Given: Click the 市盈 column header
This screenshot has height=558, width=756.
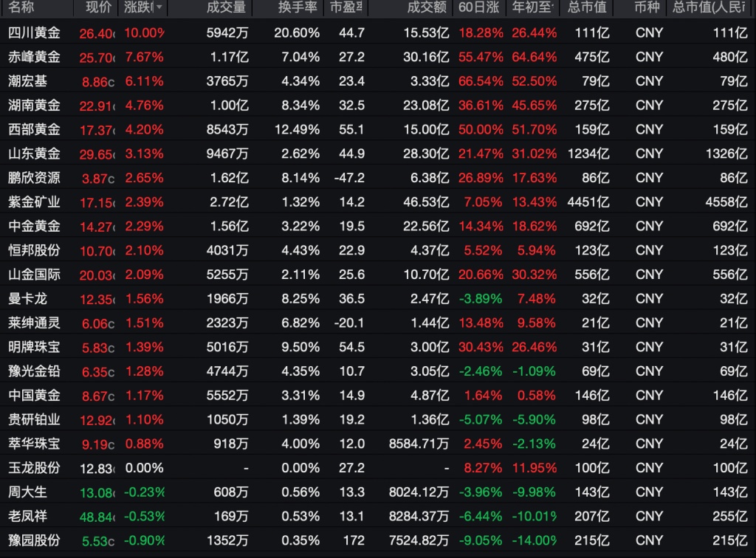Looking at the screenshot, I should point(346,7).
